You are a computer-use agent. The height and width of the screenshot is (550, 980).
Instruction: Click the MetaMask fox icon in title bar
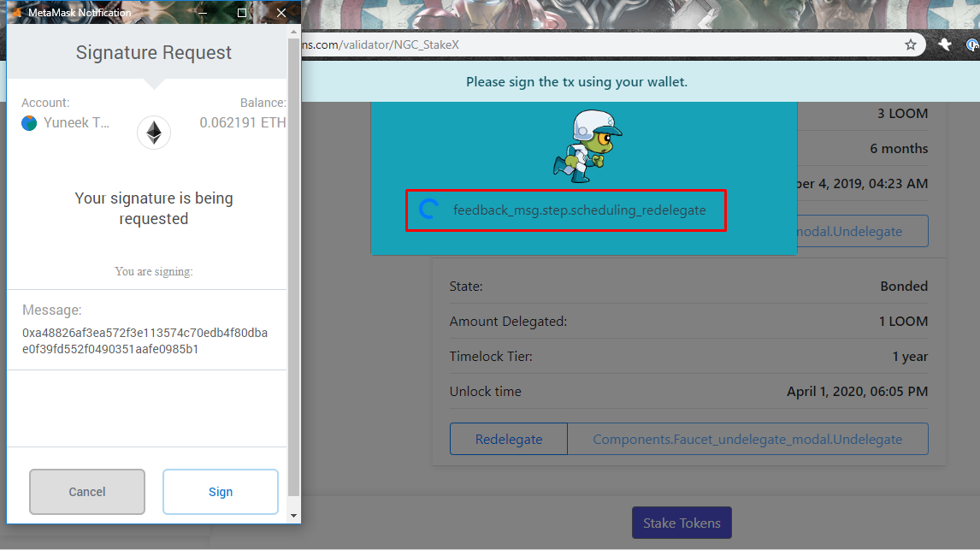pyautogui.click(x=17, y=13)
